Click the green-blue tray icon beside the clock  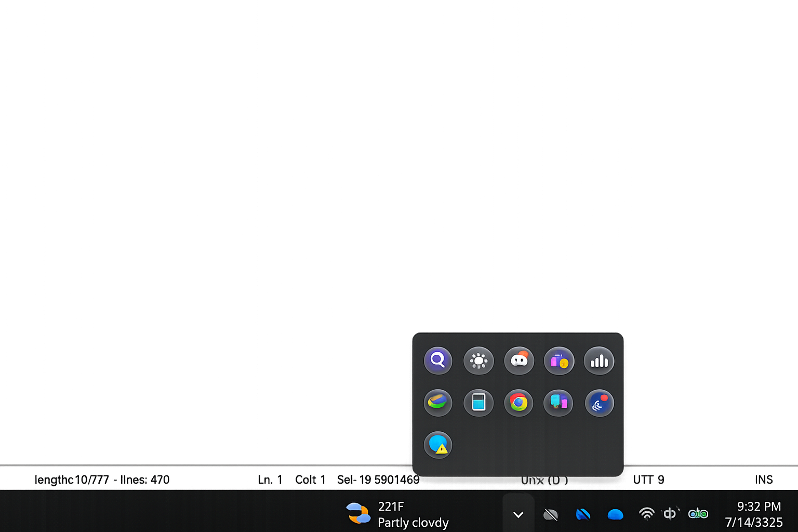[698, 514]
